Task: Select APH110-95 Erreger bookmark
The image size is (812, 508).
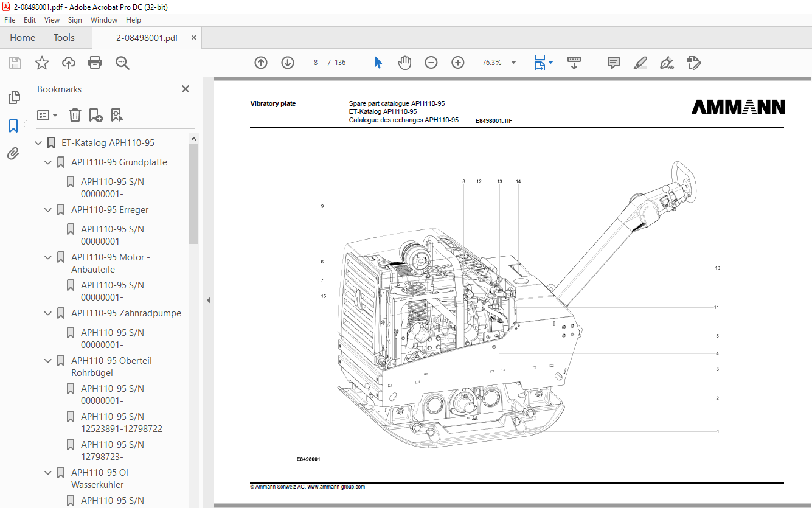Action: click(x=109, y=210)
